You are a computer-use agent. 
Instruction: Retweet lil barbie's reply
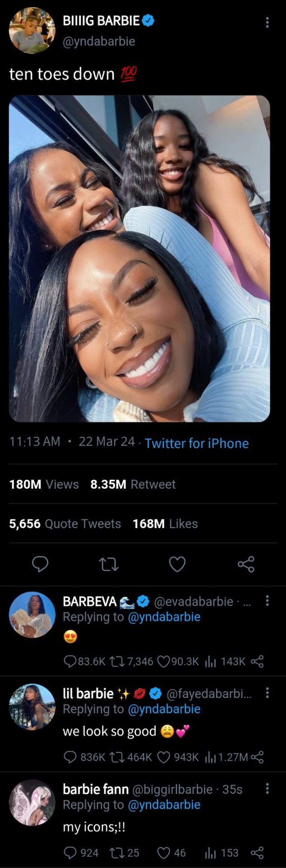click(120, 757)
